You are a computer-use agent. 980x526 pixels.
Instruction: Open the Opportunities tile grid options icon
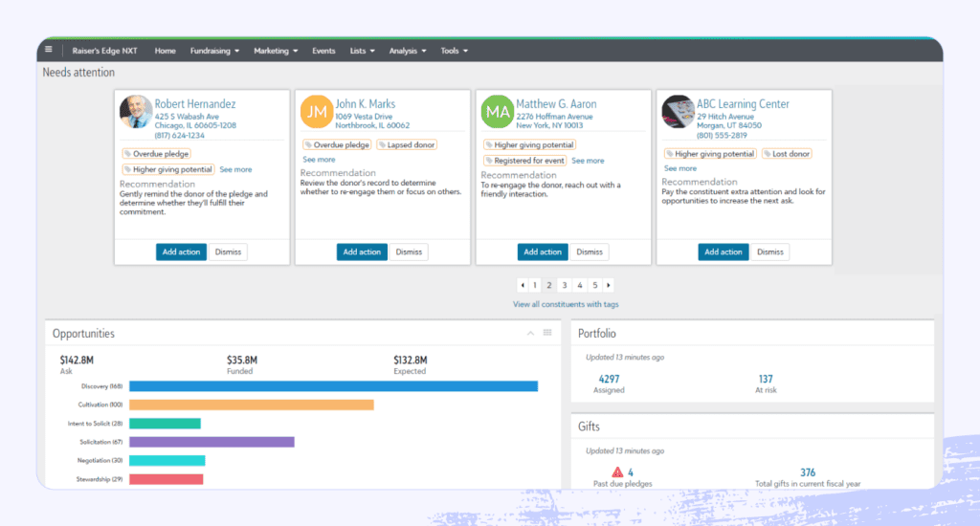tap(547, 333)
